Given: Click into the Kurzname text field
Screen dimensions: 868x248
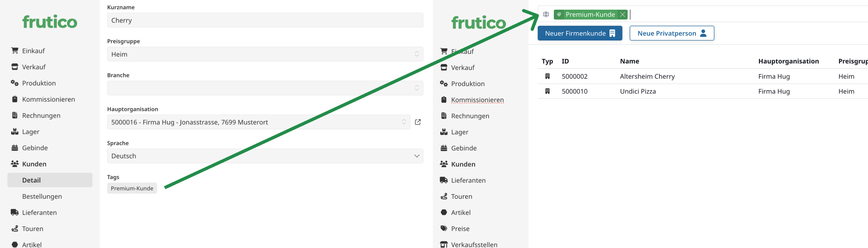Looking at the screenshot, I should (x=264, y=20).
